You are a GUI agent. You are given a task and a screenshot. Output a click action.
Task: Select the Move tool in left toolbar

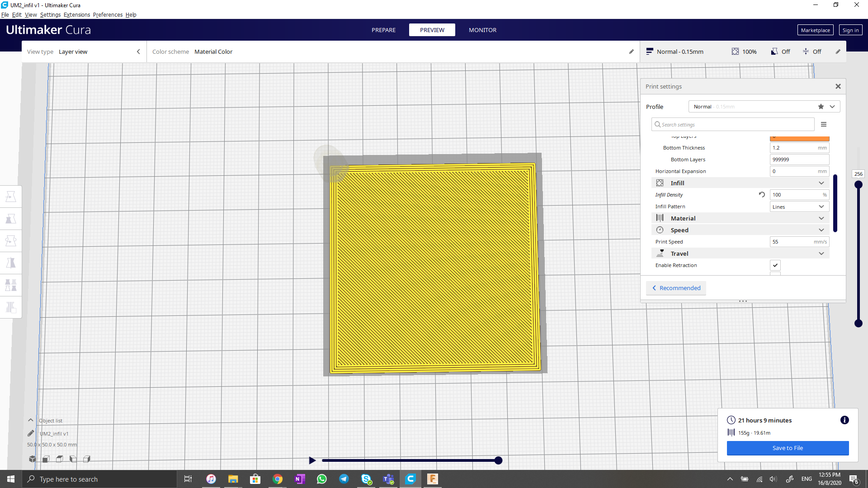pos(11,197)
